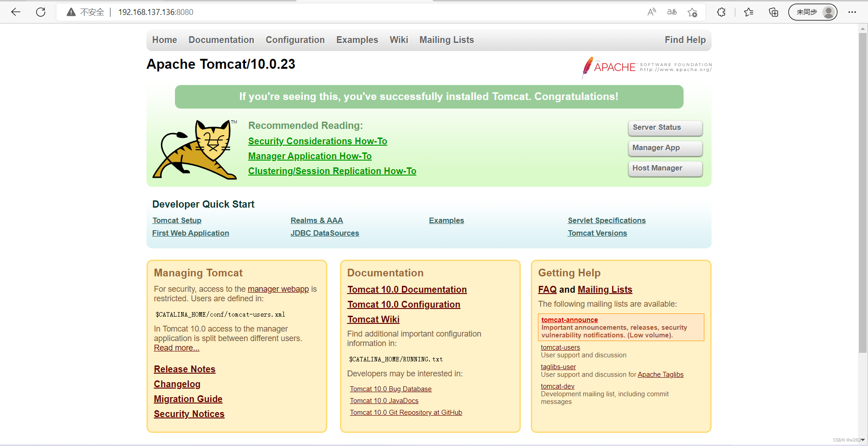The image size is (868, 446).
Task: Go back with the browser back arrow
Action: click(x=16, y=12)
